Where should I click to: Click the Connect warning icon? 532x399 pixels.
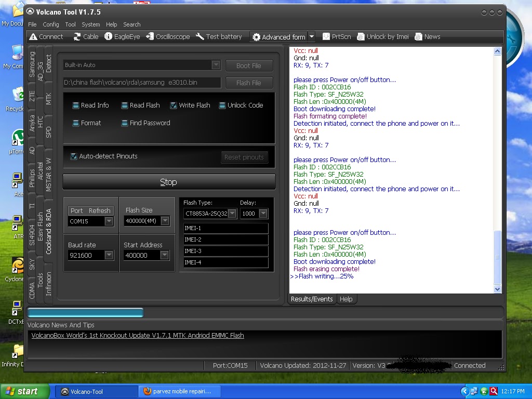[x=33, y=37]
